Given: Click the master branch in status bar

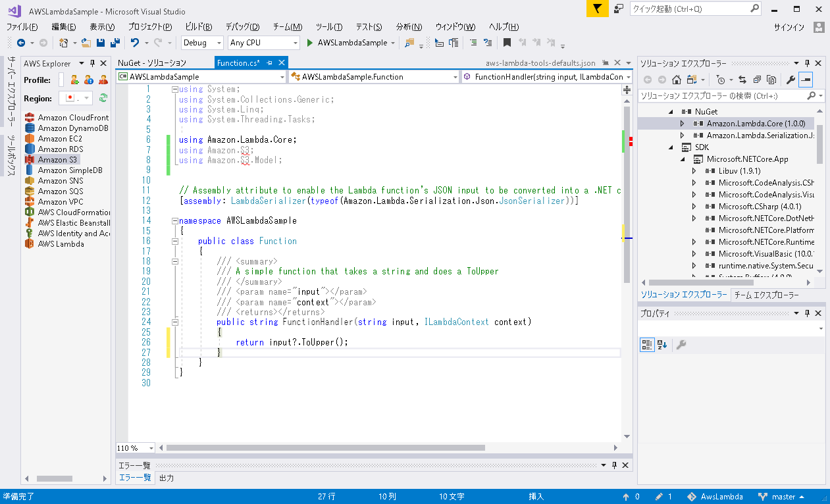Looking at the screenshot, I should [x=783, y=497].
